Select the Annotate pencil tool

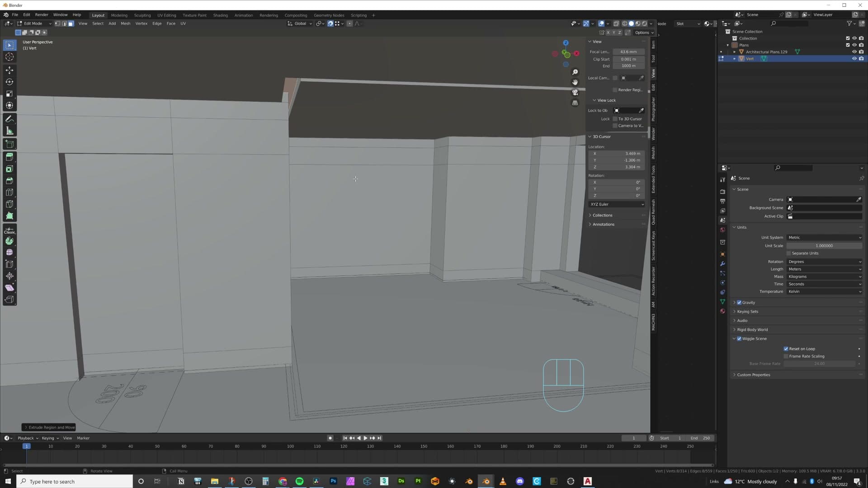point(9,119)
